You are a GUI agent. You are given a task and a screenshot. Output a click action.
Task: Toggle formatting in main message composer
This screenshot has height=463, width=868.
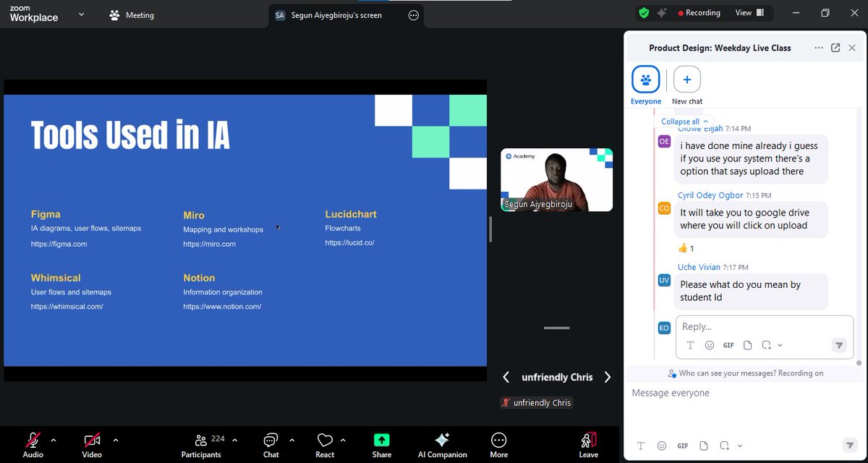pyautogui.click(x=642, y=446)
